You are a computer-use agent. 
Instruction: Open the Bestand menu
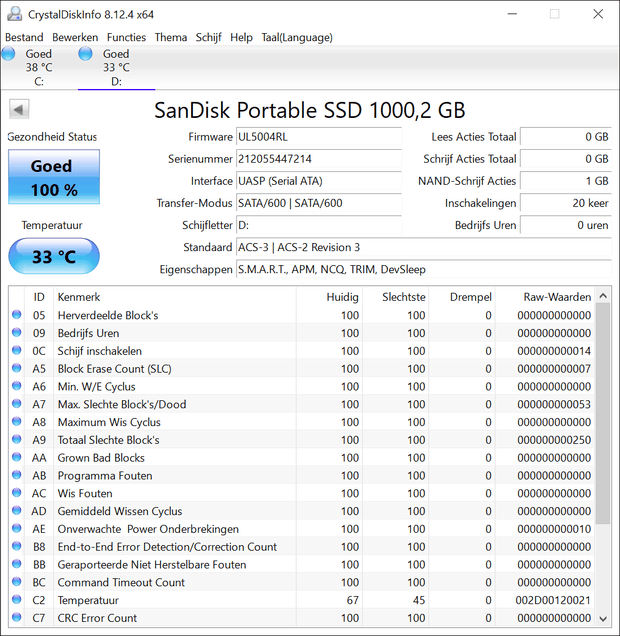pos(24,37)
